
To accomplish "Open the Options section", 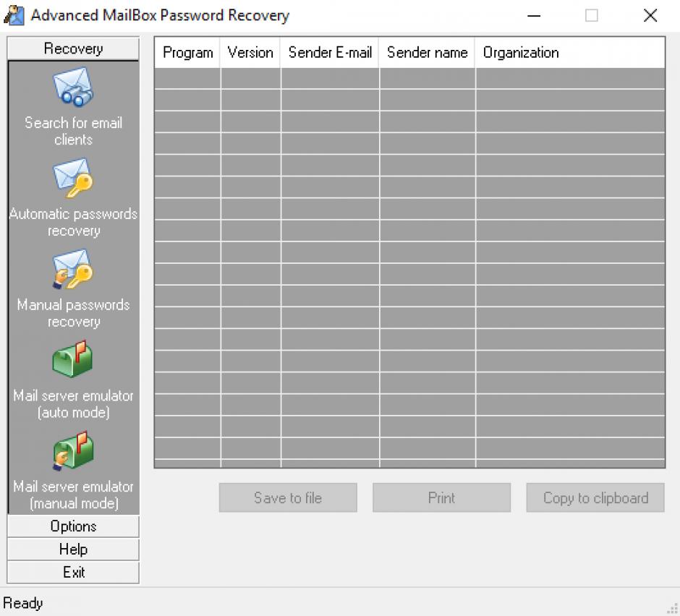I will 73,526.
